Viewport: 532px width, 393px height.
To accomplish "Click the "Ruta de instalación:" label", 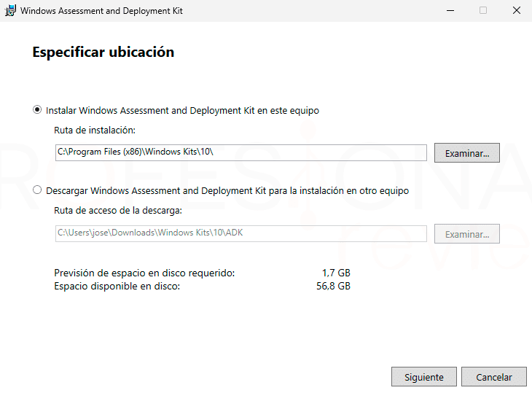I will point(95,130).
